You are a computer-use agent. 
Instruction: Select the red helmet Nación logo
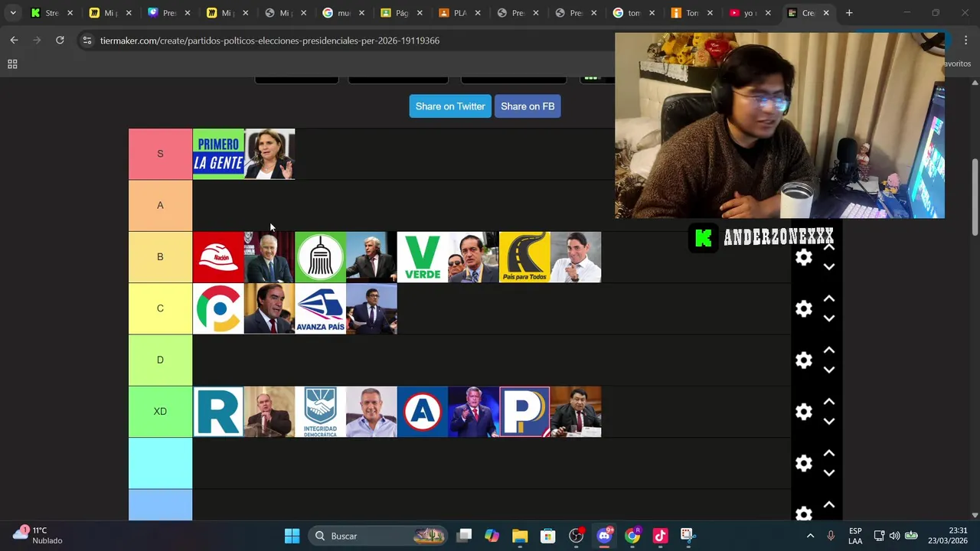(218, 257)
